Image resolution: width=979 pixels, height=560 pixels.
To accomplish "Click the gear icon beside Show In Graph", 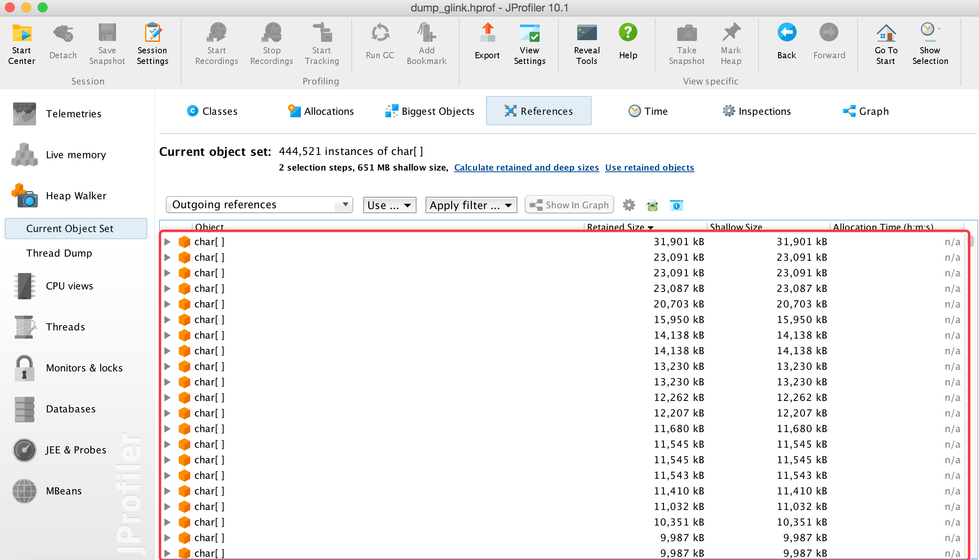I will point(628,205).
